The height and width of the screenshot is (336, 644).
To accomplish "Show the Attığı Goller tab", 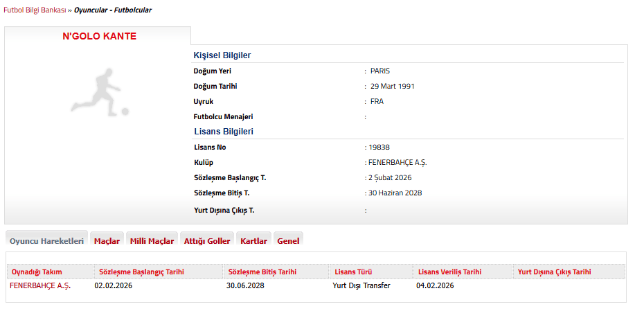I will pyautogui.click(x=207, y=241).
